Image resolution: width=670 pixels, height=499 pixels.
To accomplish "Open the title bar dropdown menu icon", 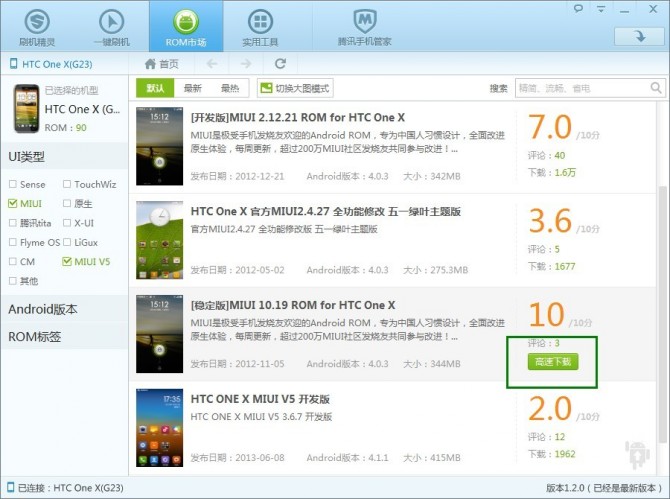I will pyautogui.click(x=601, y=9).
